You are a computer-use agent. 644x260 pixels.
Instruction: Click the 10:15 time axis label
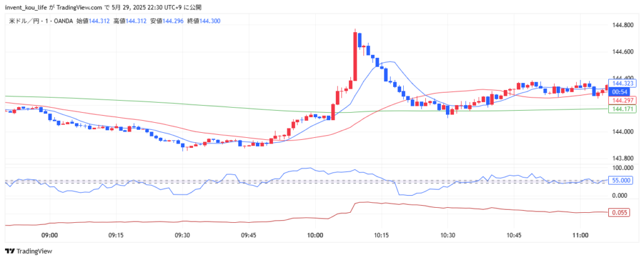381,235
